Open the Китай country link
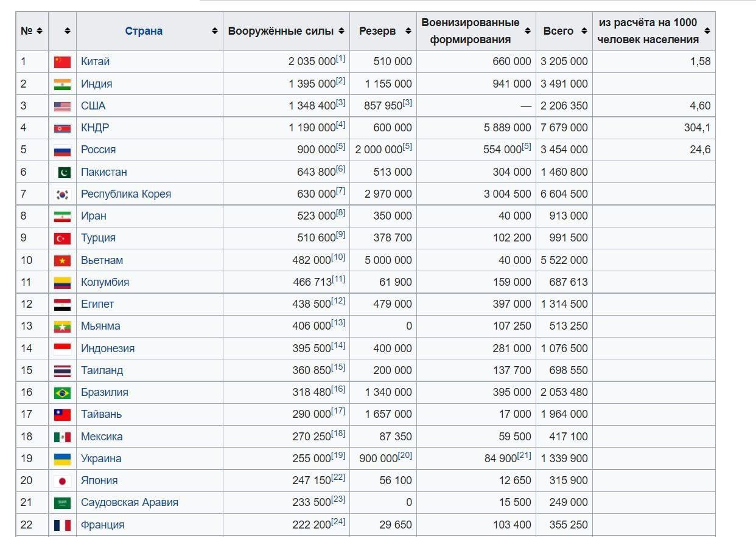The image size is (756, 537). 95,61
